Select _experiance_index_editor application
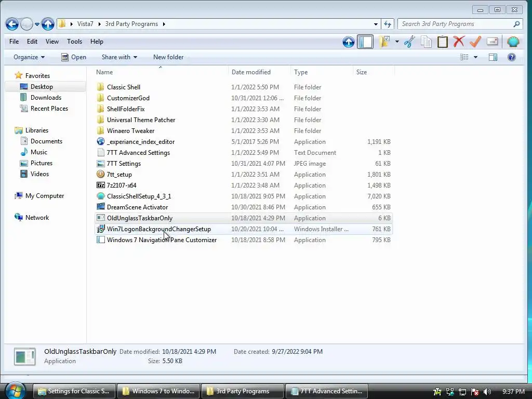532x399 pixels. point(244,141)
